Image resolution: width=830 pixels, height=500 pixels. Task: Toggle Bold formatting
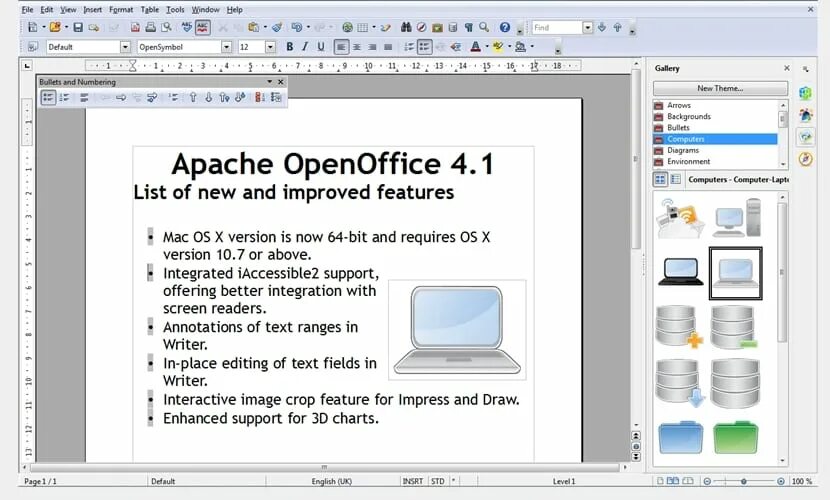(x=290, y=47)
